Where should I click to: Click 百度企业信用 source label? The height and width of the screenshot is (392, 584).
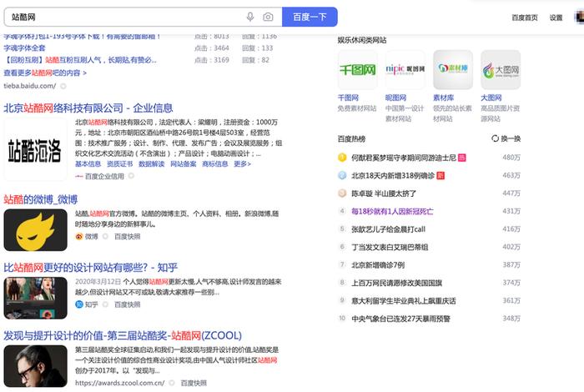click(x=104, y=176)
